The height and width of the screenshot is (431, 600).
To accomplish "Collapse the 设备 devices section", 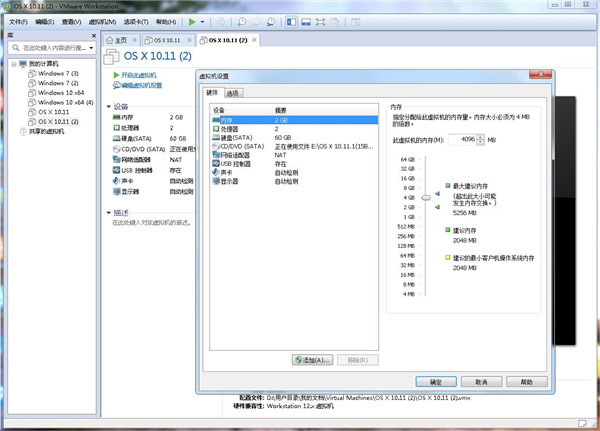I will 109,106.
